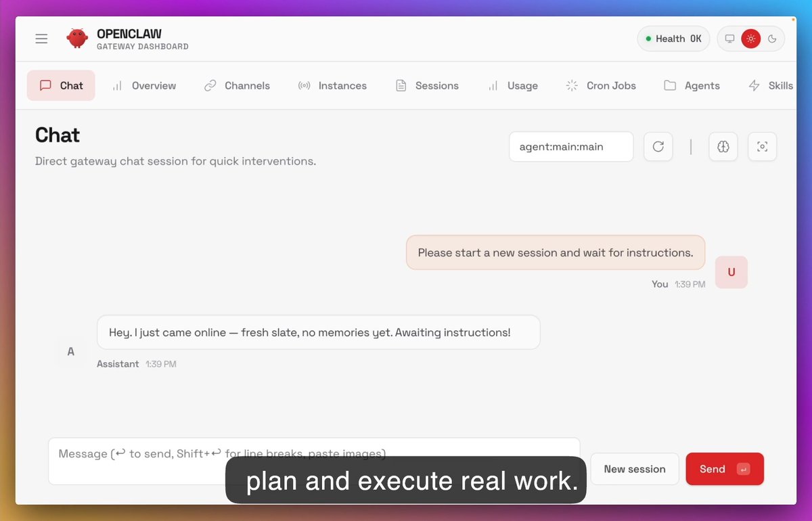812x521 pixels.
Task: Open the Agents tab
Action: point(692,85)
